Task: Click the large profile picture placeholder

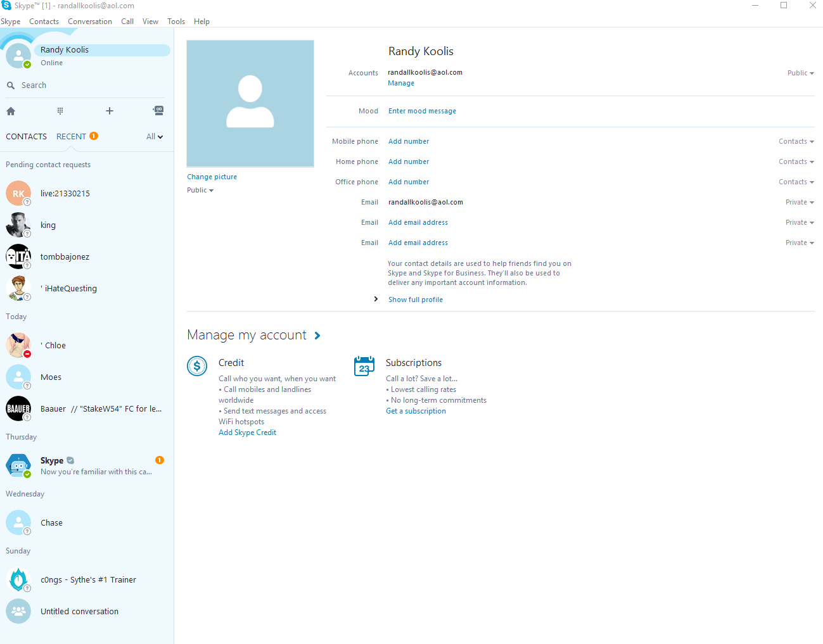Action: [250, 103]
